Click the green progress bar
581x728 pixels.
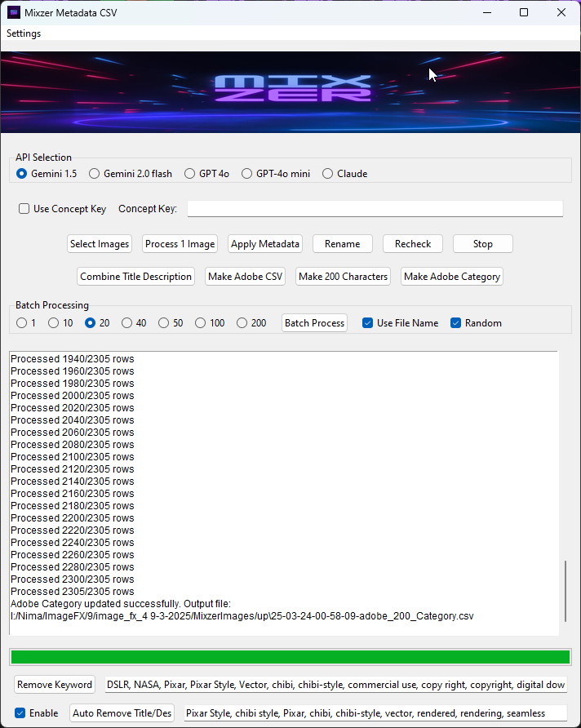(x=290, y=657)
